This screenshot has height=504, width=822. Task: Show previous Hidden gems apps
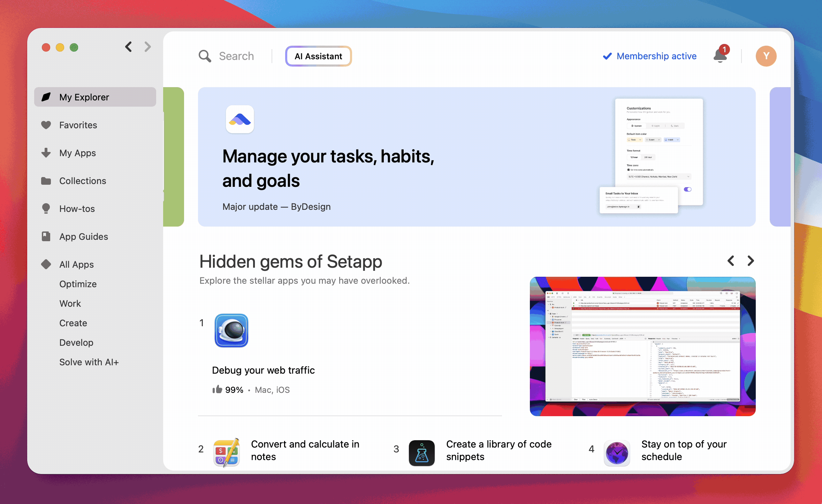(x=731, y=261)
